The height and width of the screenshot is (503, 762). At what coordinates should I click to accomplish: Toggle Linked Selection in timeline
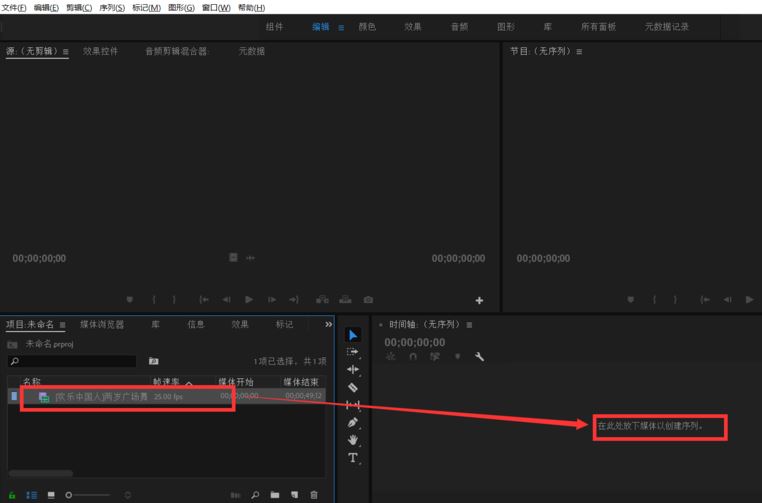point(434,357)
